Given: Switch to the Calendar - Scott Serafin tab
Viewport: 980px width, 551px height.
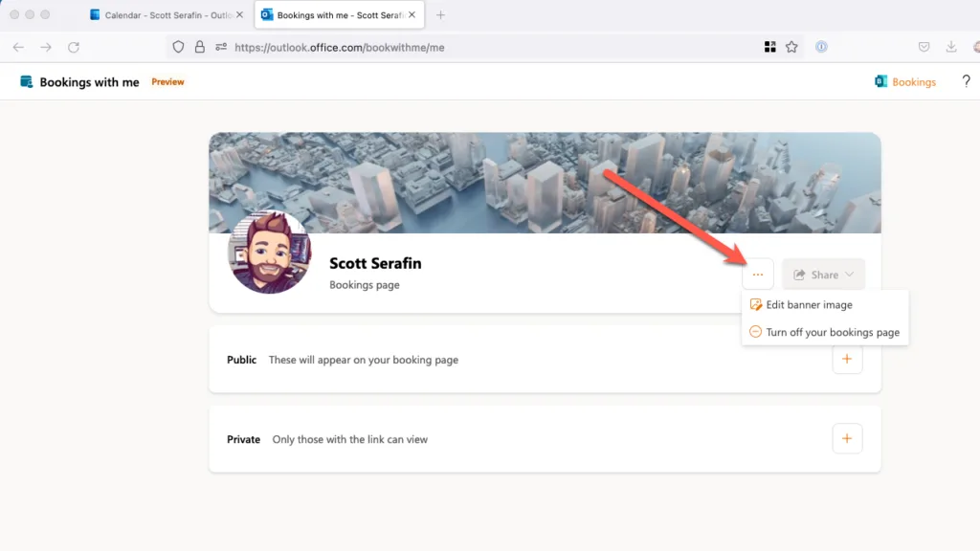Looking at the screenshot, I should tap(166, 15).
